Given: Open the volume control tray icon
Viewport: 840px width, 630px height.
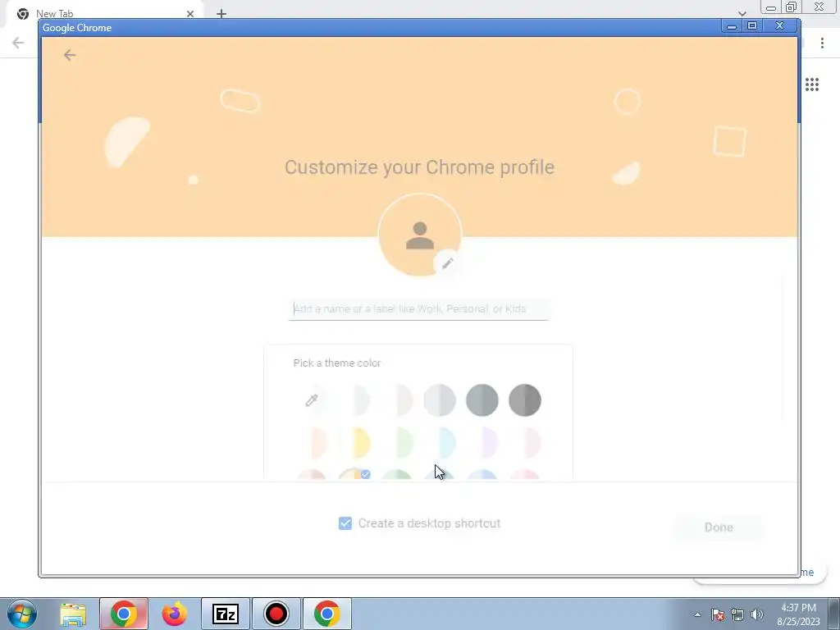Looking at the screenshot, I should point(757,614).
